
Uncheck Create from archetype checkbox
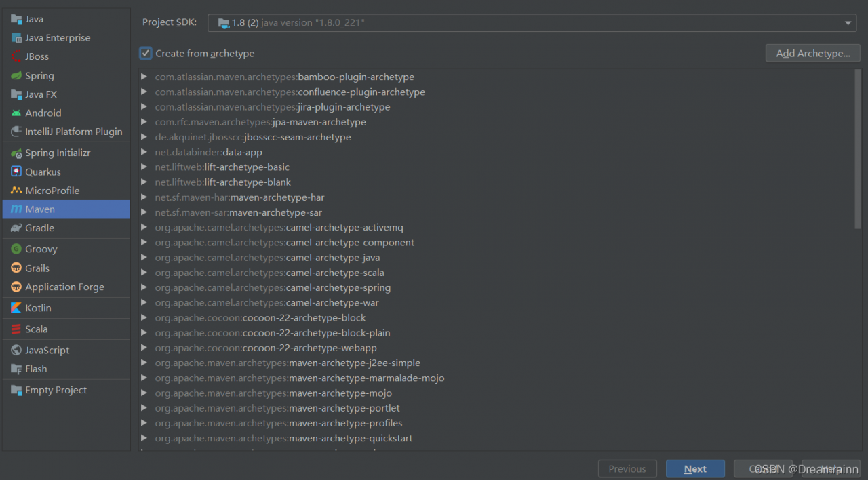pyautogui.click(x=146, y=53)
